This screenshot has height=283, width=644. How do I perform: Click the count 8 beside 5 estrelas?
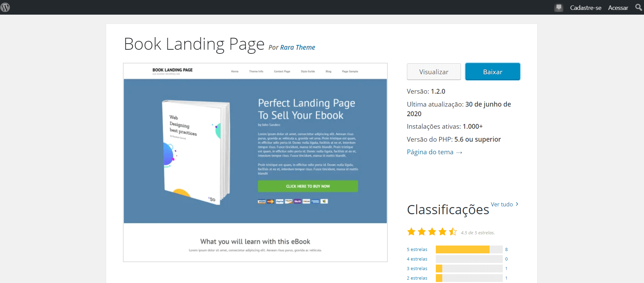click(506, 250)
